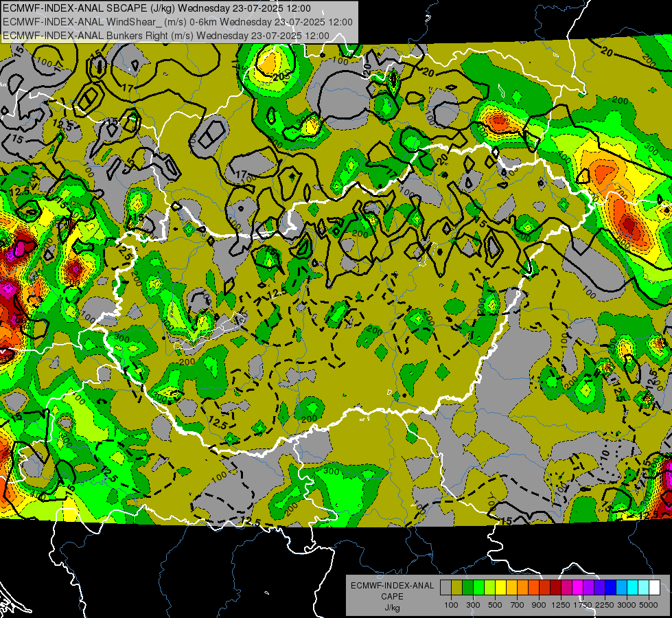Pick the bright magenta legend swatch
This screenshot has height=618, width=672.
[x=577, y=587]
